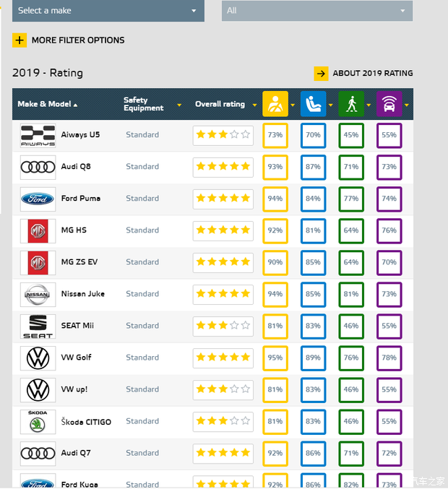Open the ABOUT 2019 RATING link
Image resolution: width=448 pixels, height=489 pixels.
(373, 73)
